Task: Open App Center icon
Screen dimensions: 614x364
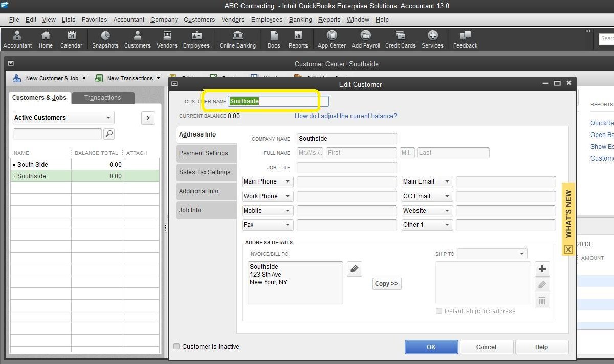Action: pyautogui.click(x=332, y=39)
